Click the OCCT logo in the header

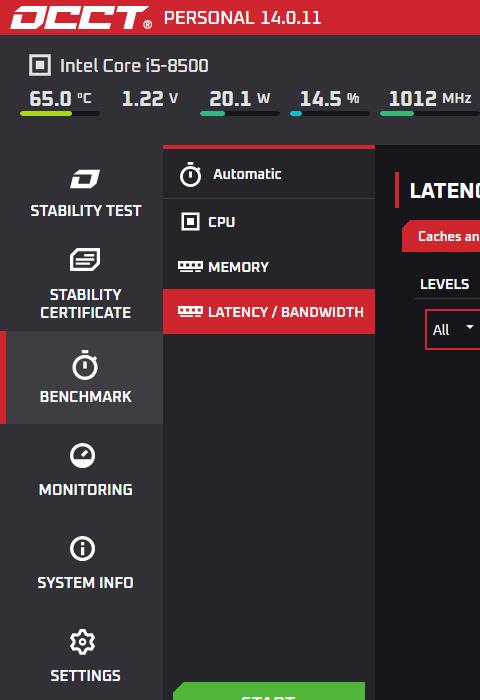click(81, 17)
